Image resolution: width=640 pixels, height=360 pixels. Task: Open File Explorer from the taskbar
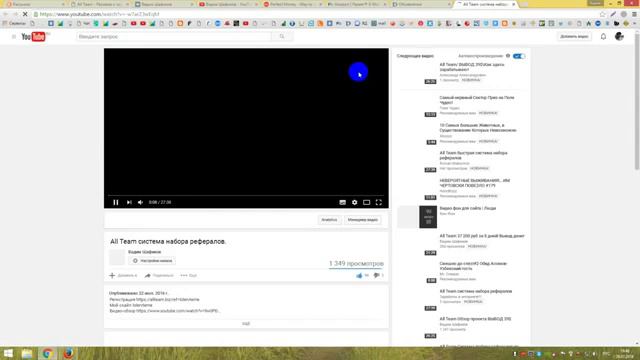27,353
